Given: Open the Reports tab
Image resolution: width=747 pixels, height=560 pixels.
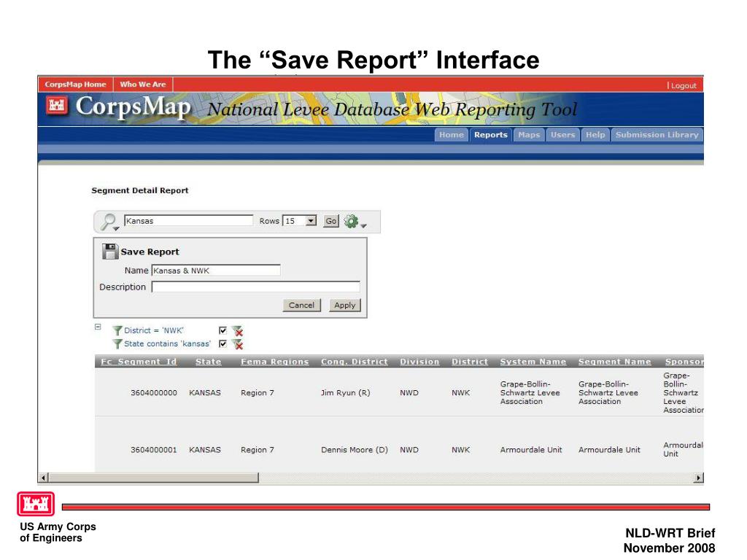Looking at the screenshot, I should pos(491,135).
